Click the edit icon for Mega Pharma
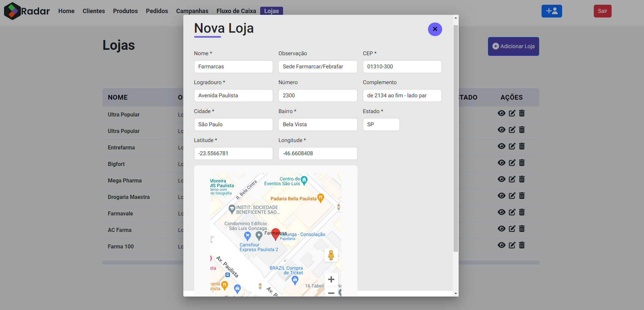The image size is (644, 310). (512, 179)
